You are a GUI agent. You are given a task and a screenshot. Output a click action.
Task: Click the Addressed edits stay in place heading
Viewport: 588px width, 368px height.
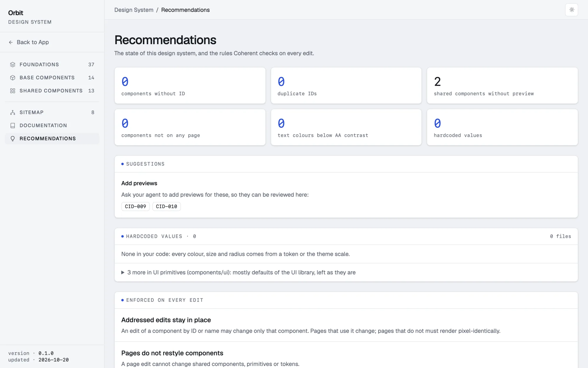(166, 320)
